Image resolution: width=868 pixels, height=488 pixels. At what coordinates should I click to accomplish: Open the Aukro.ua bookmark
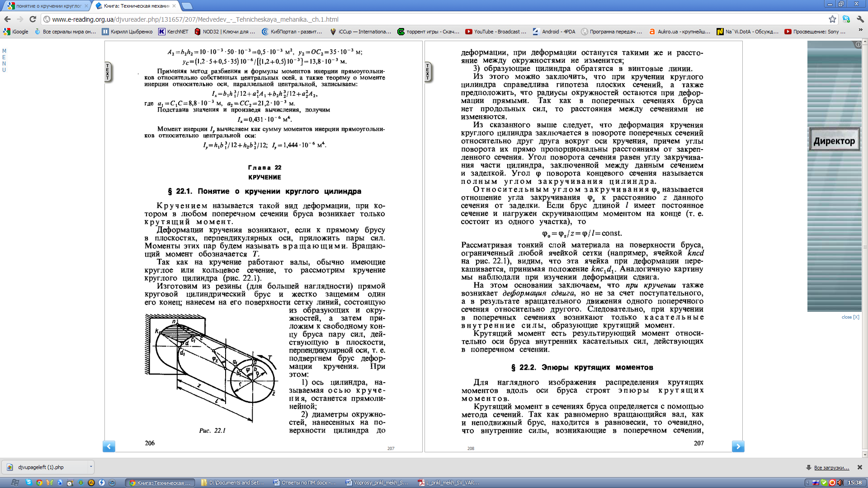(679, 32)
